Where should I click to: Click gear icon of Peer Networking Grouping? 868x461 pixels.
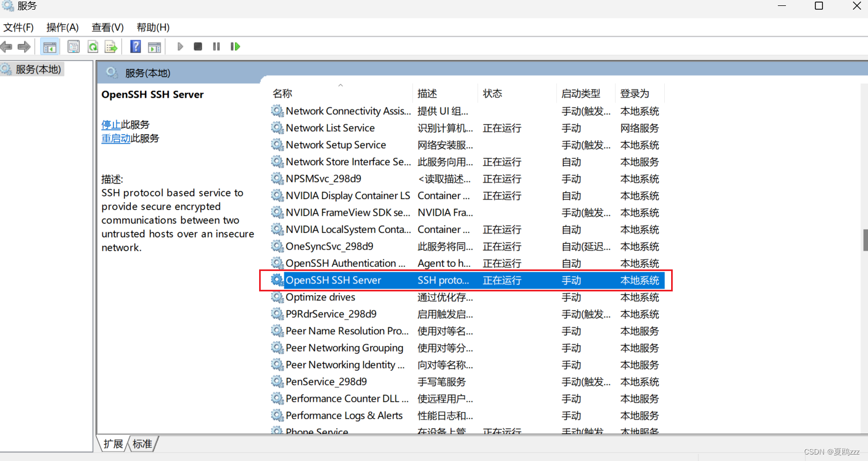[277, 347]
